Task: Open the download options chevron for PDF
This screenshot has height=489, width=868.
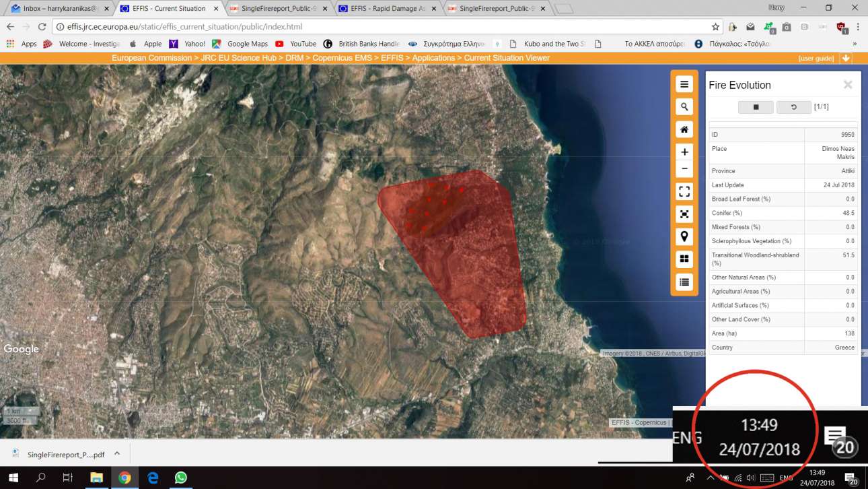Action: (117, 454)
